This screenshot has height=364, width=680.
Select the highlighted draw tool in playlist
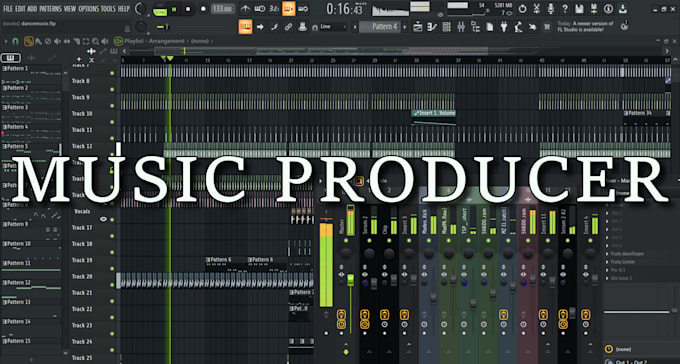pos(29,41)
